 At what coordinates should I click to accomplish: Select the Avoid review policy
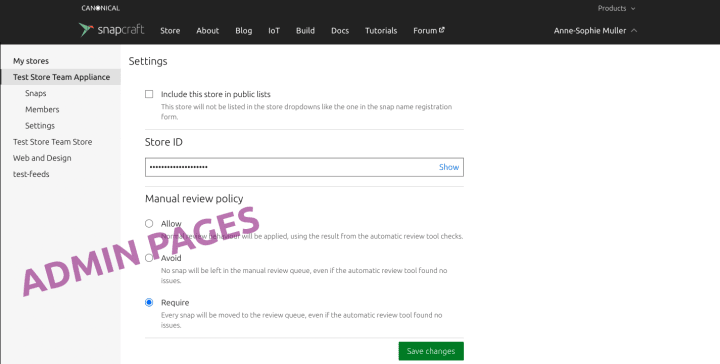(149, 258)
